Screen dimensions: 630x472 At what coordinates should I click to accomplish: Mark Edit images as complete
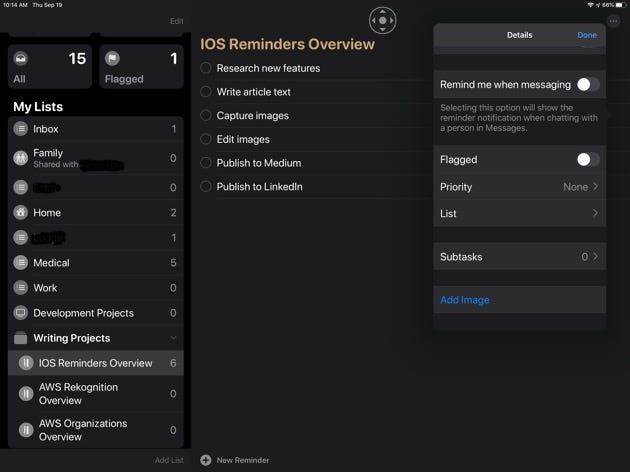tap(206, 139)
